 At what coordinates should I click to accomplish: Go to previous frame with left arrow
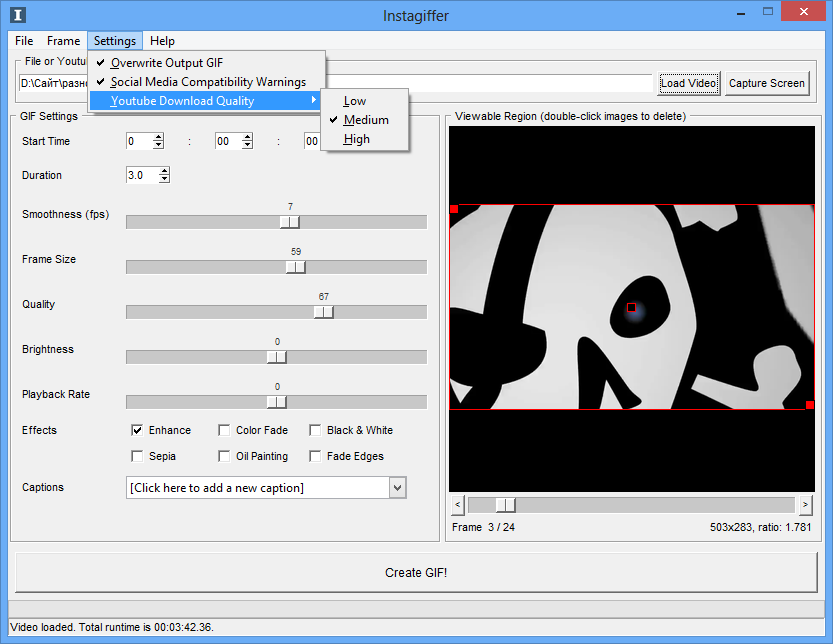[458, 505]
